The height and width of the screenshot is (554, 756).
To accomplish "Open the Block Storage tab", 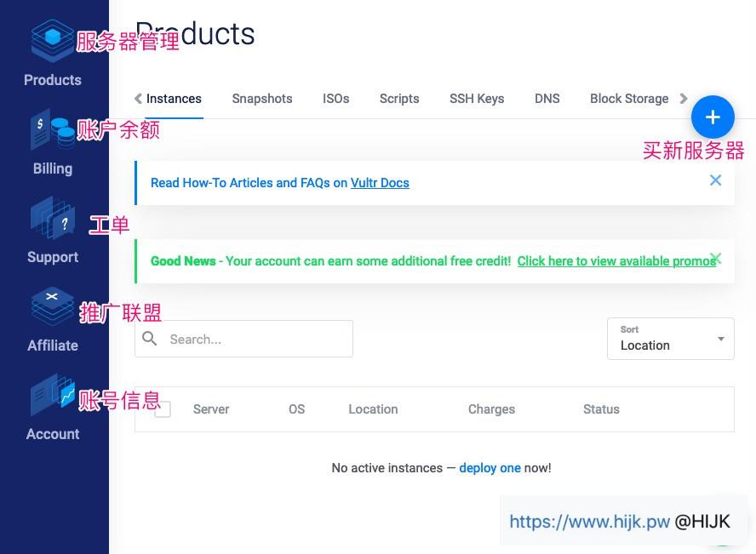I will coord(629,99).
